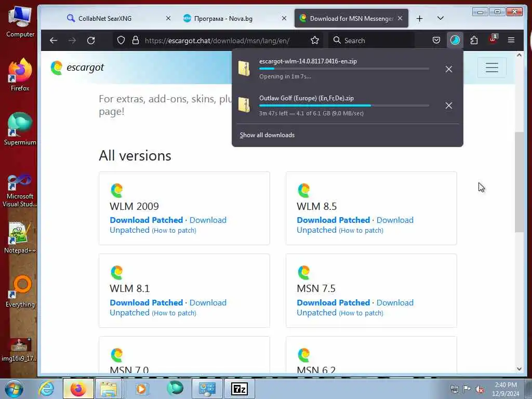Select the Notepad++ desktop shortcut
Image resolution: width=532 pixels, height=399 pixels.
tap(20, 237)
